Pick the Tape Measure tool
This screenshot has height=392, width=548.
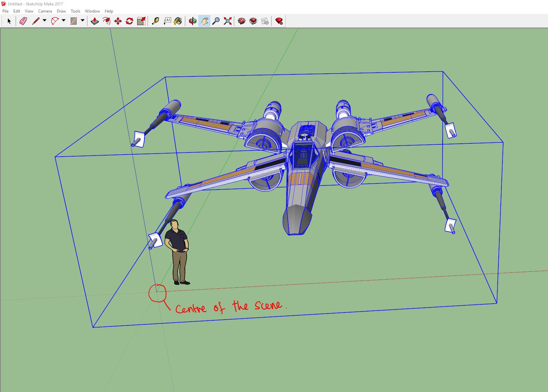pos(155,21)
